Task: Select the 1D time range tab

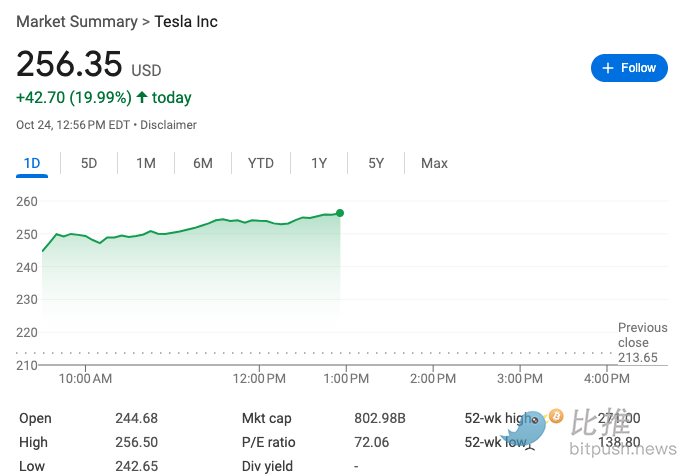Action: pyautogui.click(x=32, y=163)
